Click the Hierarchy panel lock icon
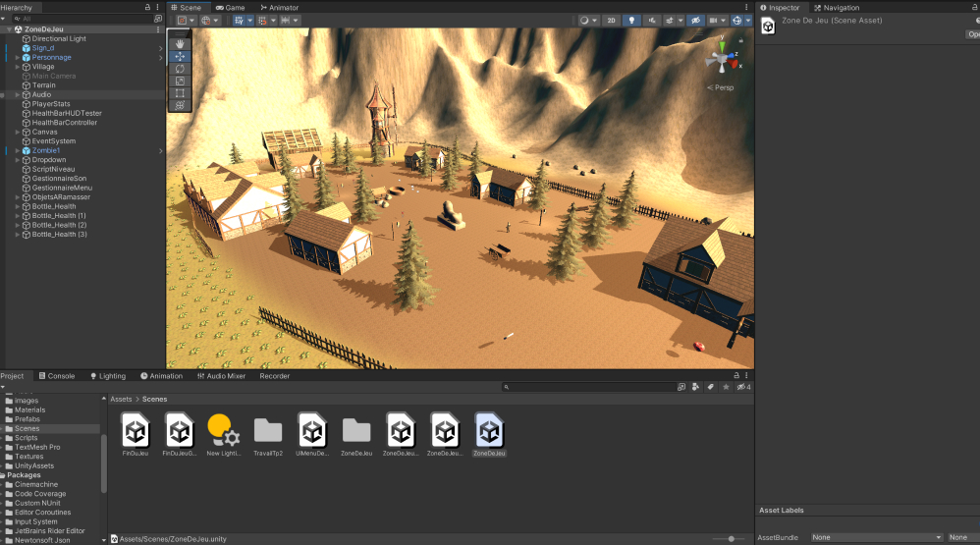Image resolution: width=980 pixels, height=545 pixels. (x=146, y=7)
